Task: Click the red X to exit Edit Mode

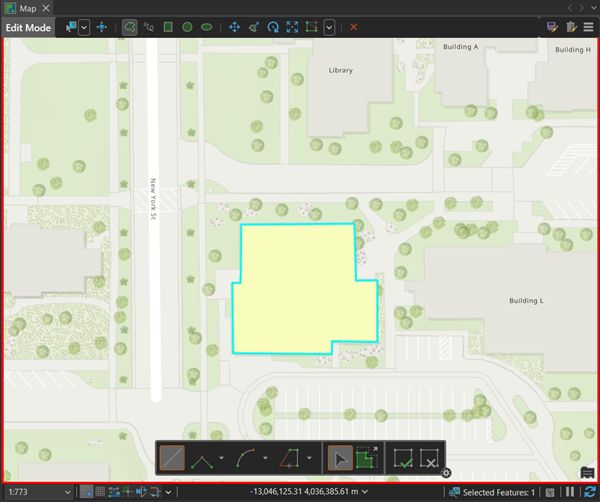Action: click(354, 27)
